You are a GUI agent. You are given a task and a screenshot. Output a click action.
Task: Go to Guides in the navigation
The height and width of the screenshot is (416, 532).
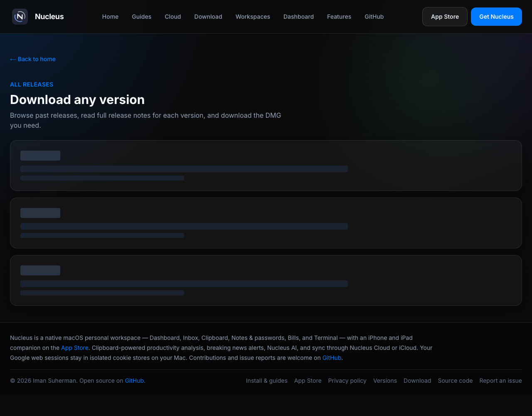tap(142, 17)
